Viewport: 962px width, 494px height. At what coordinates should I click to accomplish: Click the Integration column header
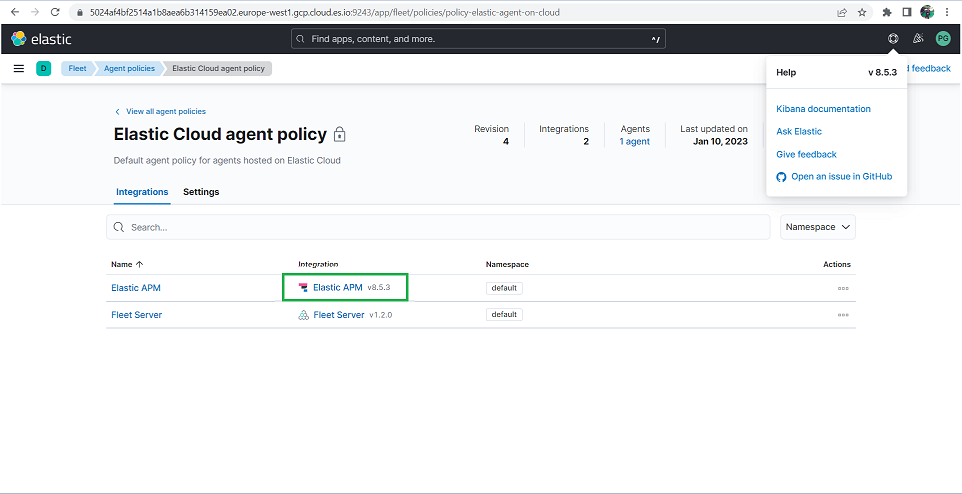click(318, 264)
